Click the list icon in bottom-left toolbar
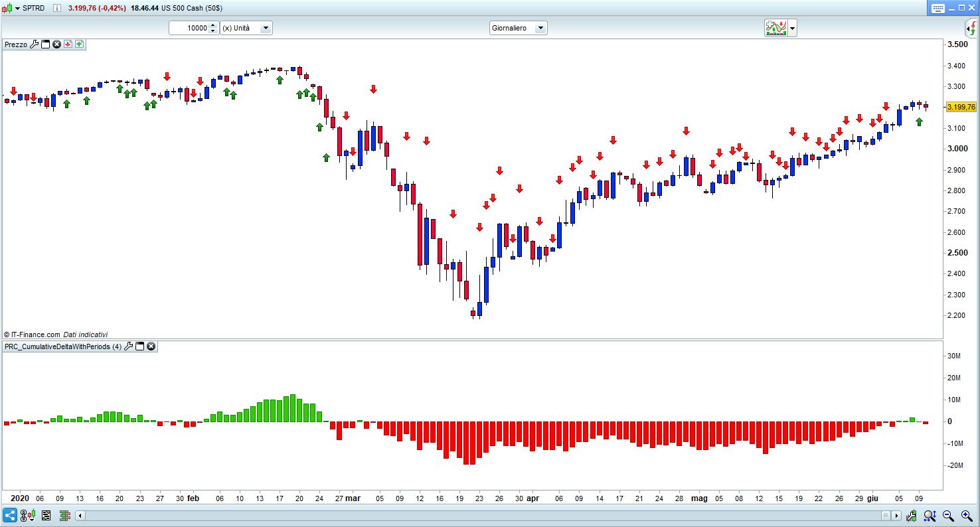The image size is (980, 527). click(46, 515)
